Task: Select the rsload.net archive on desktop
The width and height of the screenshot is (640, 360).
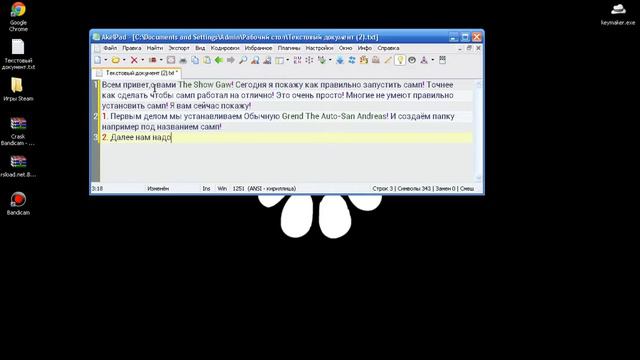Action: pos(18,167)
